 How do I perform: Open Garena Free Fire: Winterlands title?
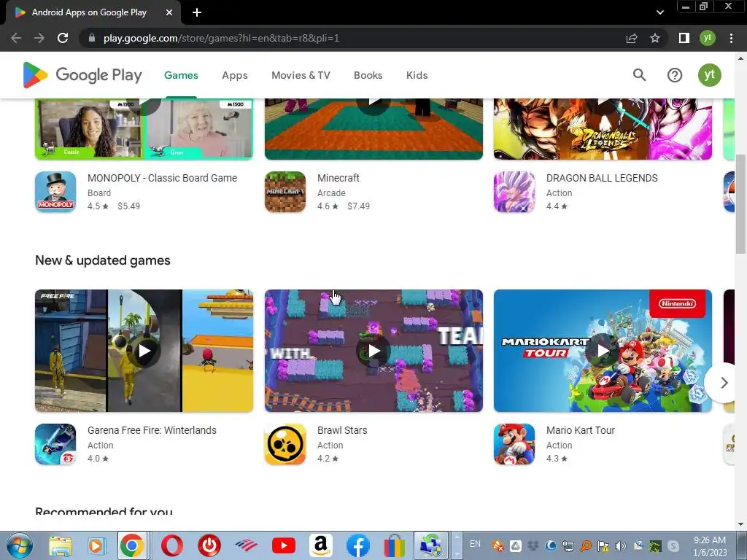152,430
